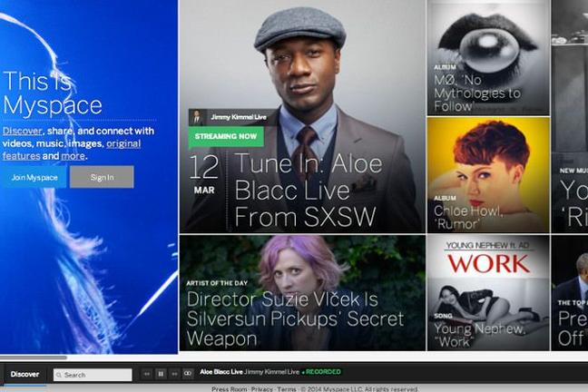Click the ARTIST OF THE DAY label
Viewport: 588px width, 392px height.
[217, 283]
